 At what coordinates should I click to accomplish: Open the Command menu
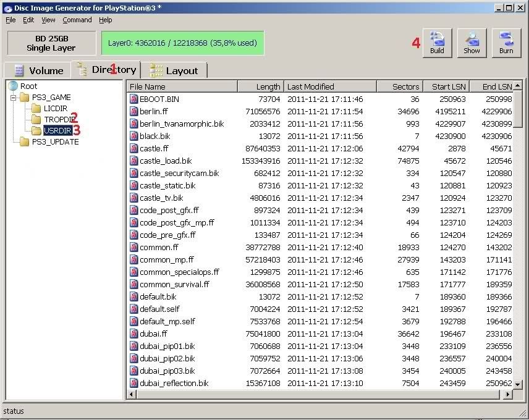77,20
